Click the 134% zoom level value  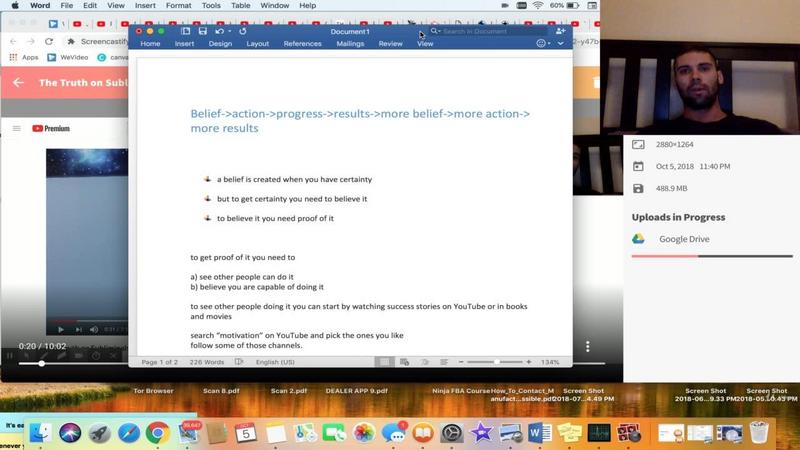(550, 362)
